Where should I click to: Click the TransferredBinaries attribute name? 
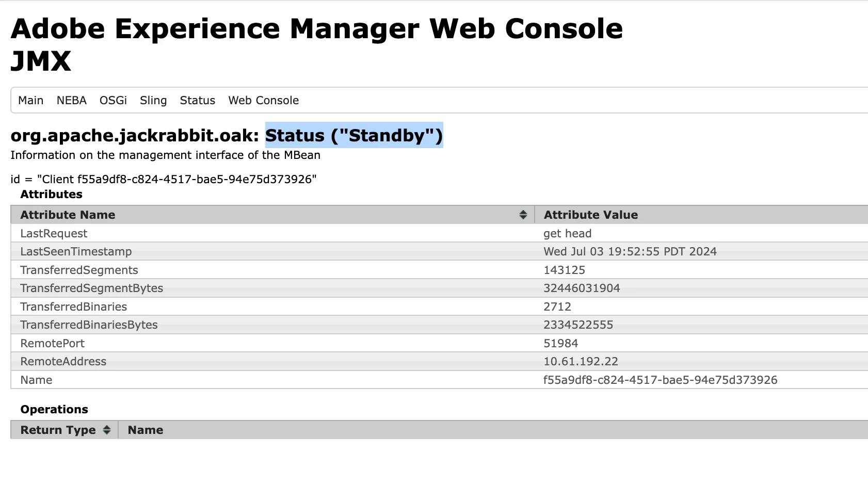tap(73, 306)
